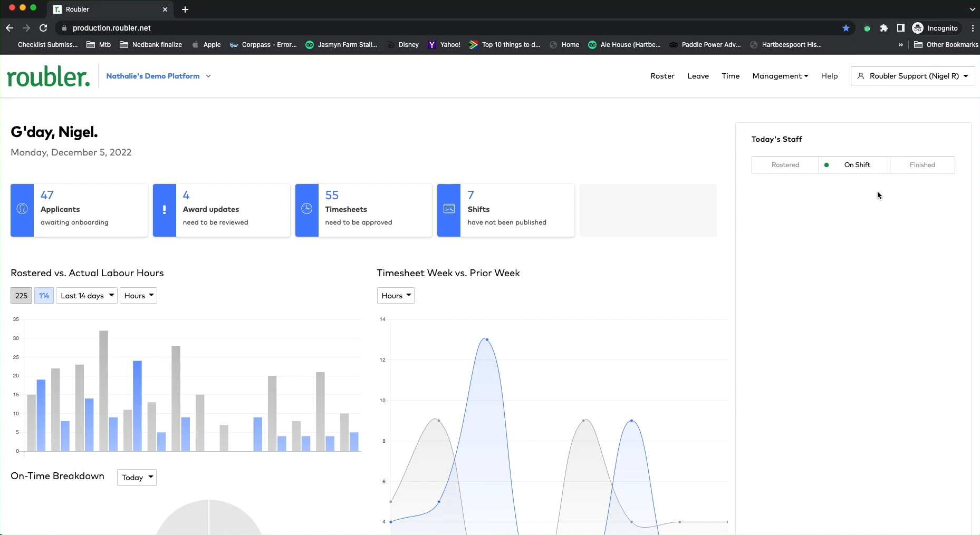Click the Timesheets clock icon
980x535 pixels.
307,209
